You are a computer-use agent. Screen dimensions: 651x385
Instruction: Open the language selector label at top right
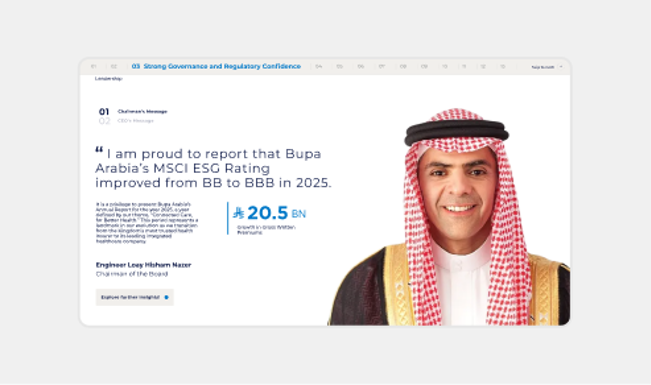[x=543, y=67]
